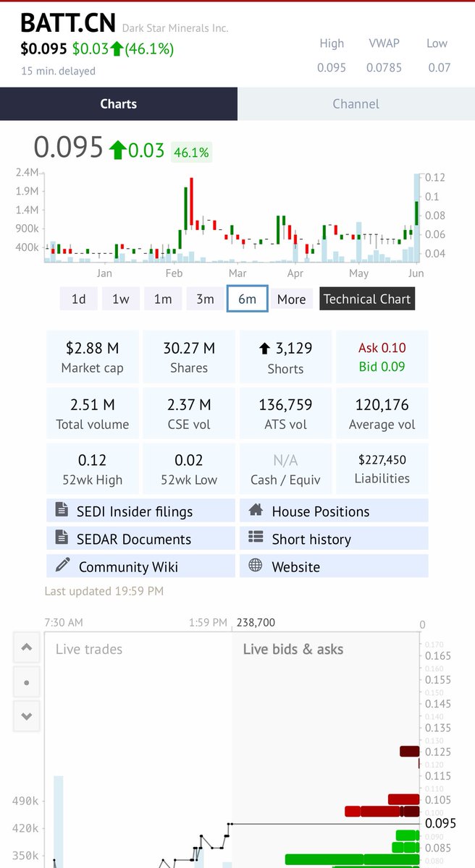Expand the More range options
Image resolution: width=475 pixels, height=868 pixels.
[291, 299]
